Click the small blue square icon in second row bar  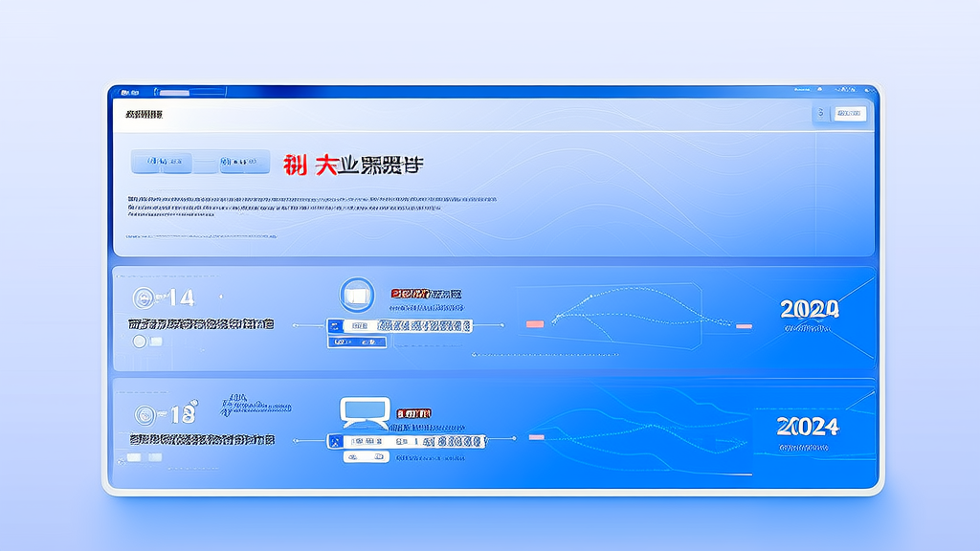point(336,442)
